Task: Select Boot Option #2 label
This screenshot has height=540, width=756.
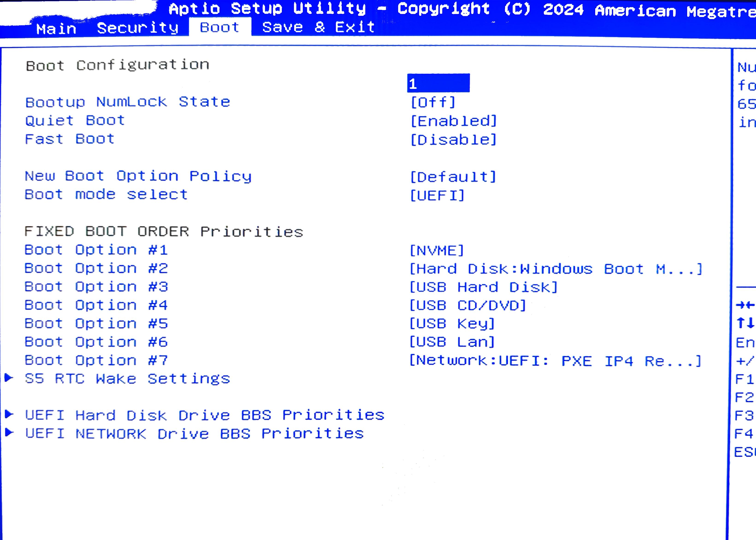Action: point(96,268)
